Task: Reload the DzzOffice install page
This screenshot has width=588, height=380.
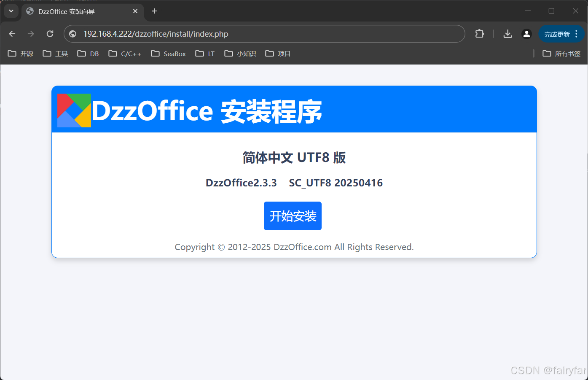Action: (50, 34)
